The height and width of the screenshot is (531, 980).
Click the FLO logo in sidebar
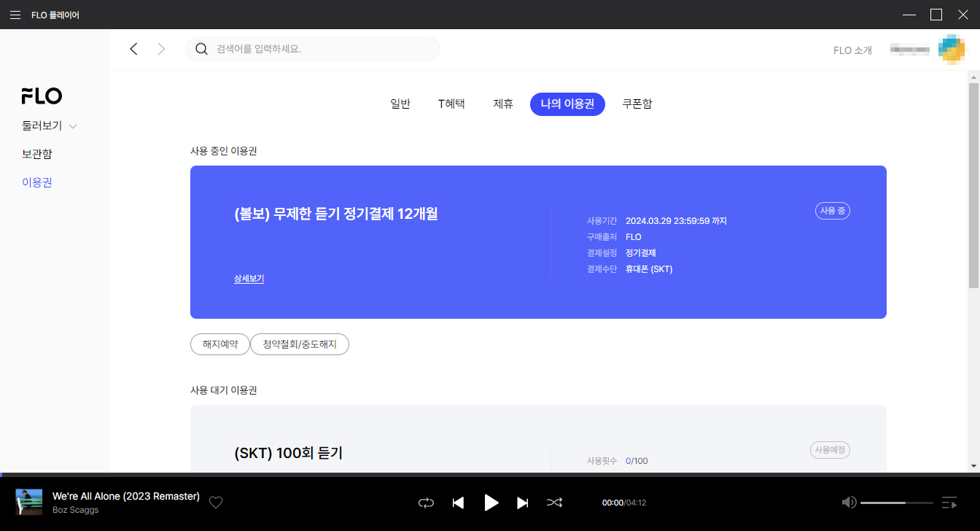(42, 96)
